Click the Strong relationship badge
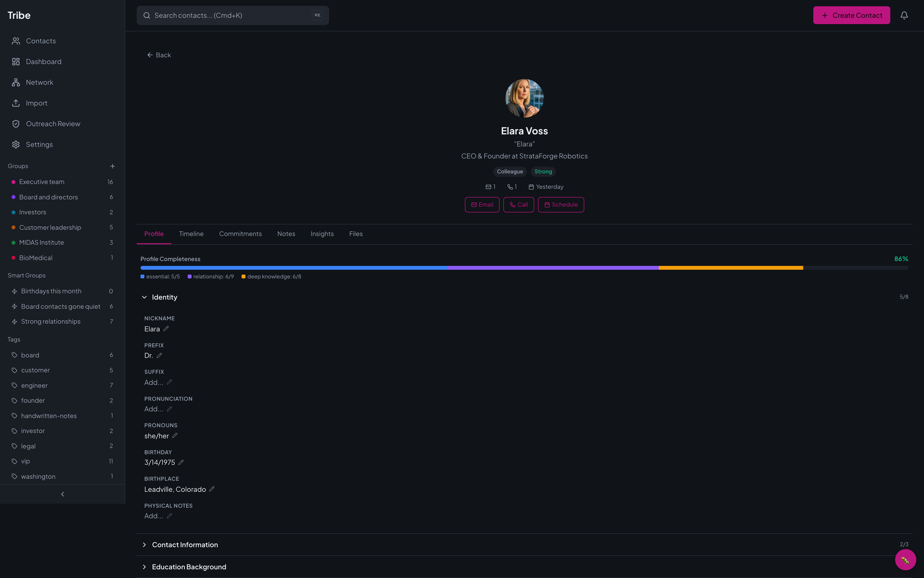 coord(543,172)
